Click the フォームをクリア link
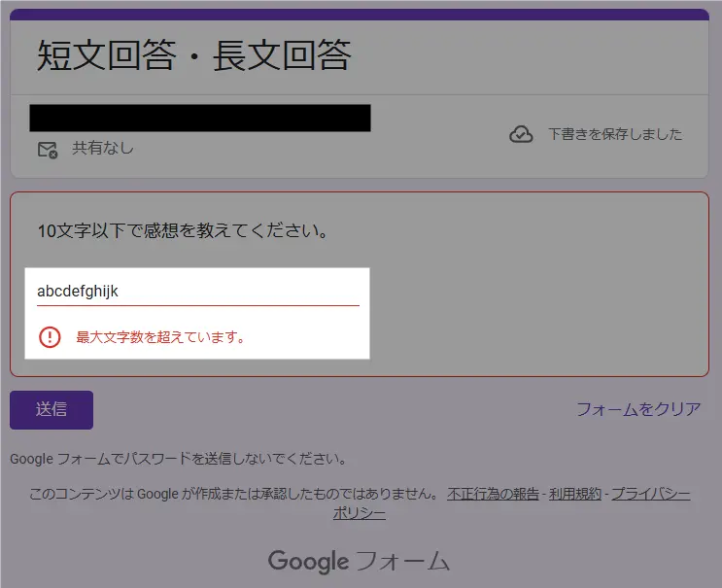722x588 pixels. (x=638, y=409)
